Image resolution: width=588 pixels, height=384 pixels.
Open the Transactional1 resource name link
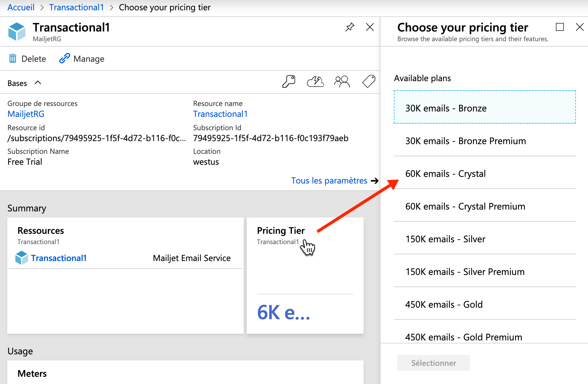point(220,114)
